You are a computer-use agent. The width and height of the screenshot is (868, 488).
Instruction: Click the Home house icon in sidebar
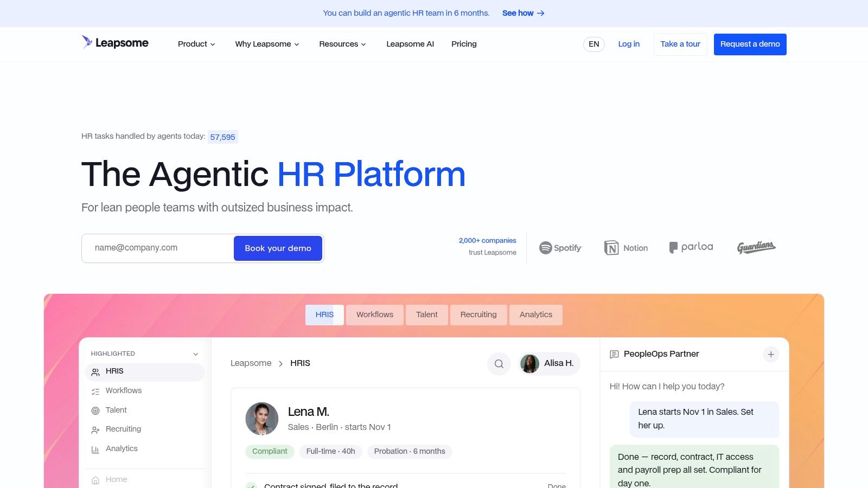tap(95, 480)
